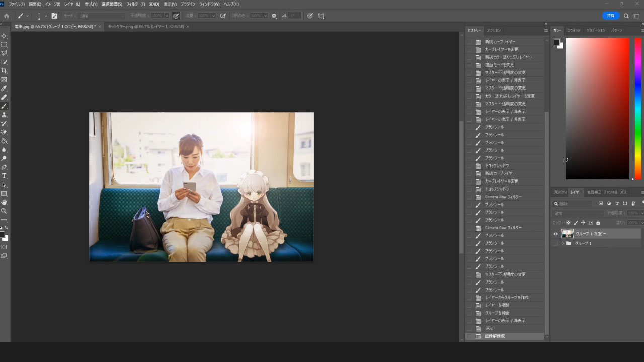Select the Rectangular Marquee tool
Image resolution: width=644 pixels, height=362 pixels.
click(x=4, y=44)
